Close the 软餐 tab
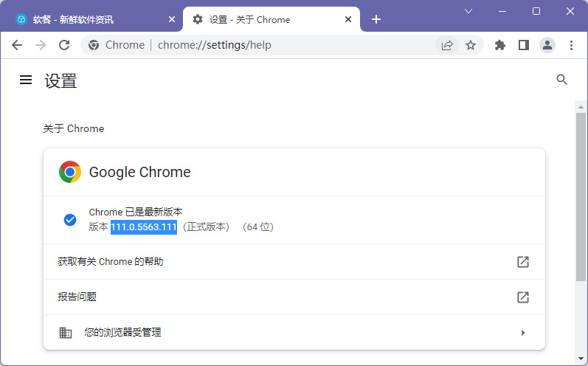This screenshot has height=366, width=588. tap(172, 19)
